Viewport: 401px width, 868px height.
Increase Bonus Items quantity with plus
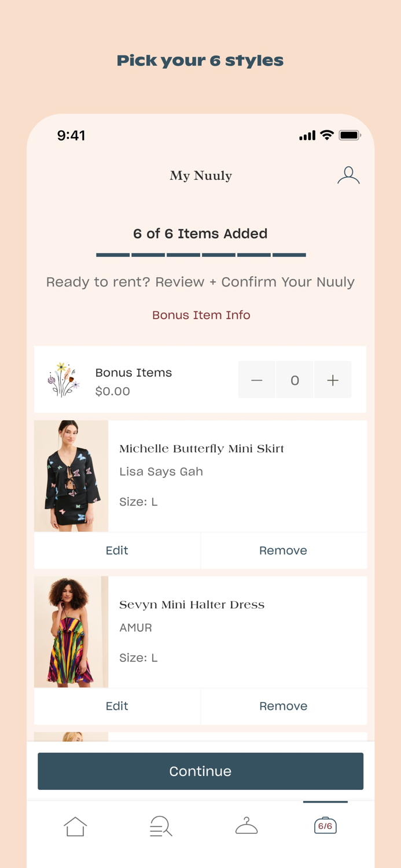click(333, 380)
